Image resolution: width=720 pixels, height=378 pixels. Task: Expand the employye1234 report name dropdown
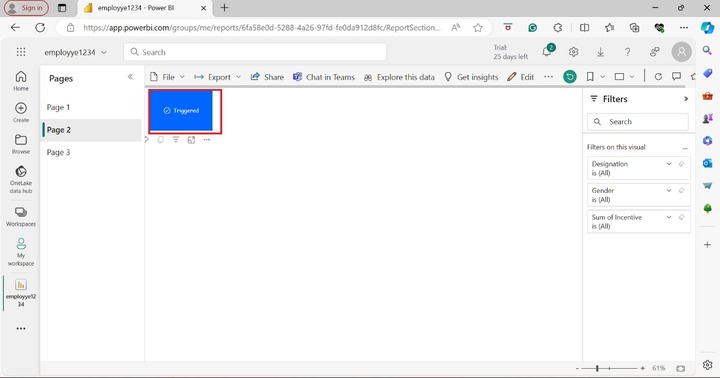point(104,52)
